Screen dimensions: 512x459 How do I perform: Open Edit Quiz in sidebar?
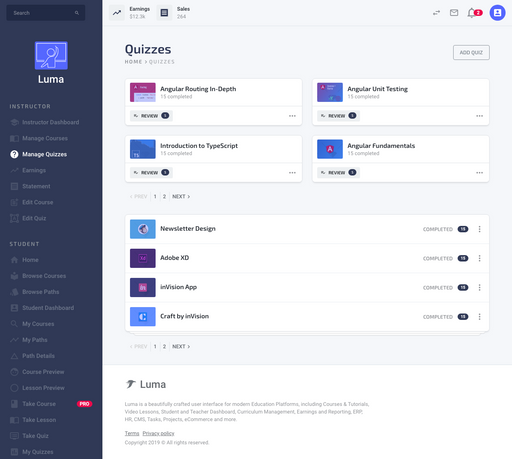(34, 218)
